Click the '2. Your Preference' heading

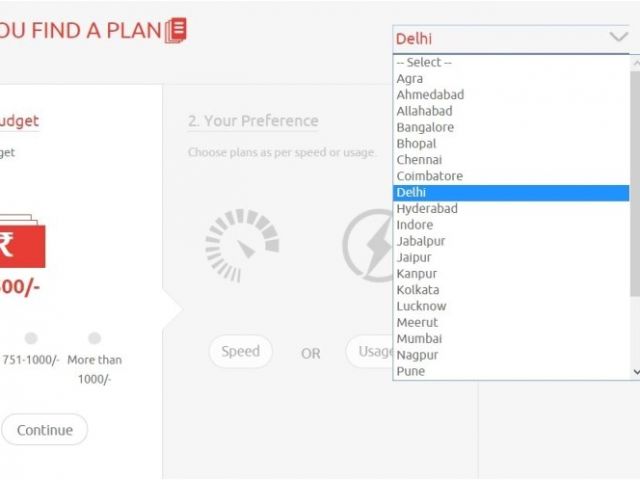point(253,121)
